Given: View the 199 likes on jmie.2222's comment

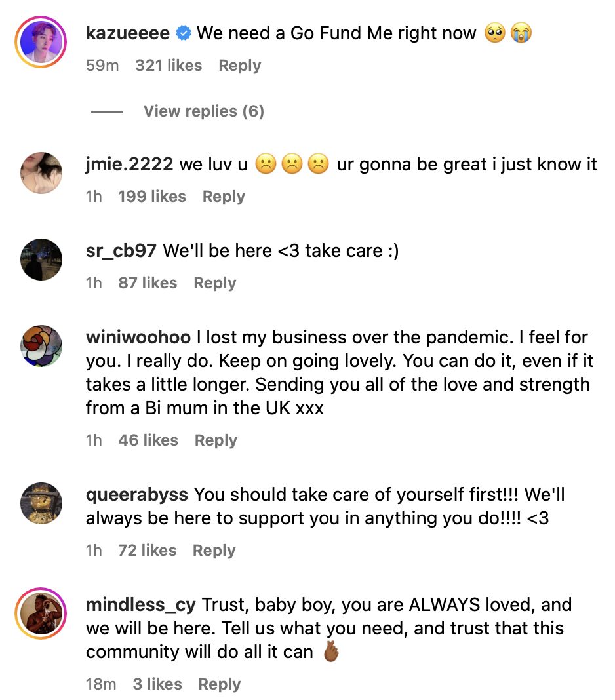Looking at the screenshot, I should pyautogui.click(x=152, y=197).
